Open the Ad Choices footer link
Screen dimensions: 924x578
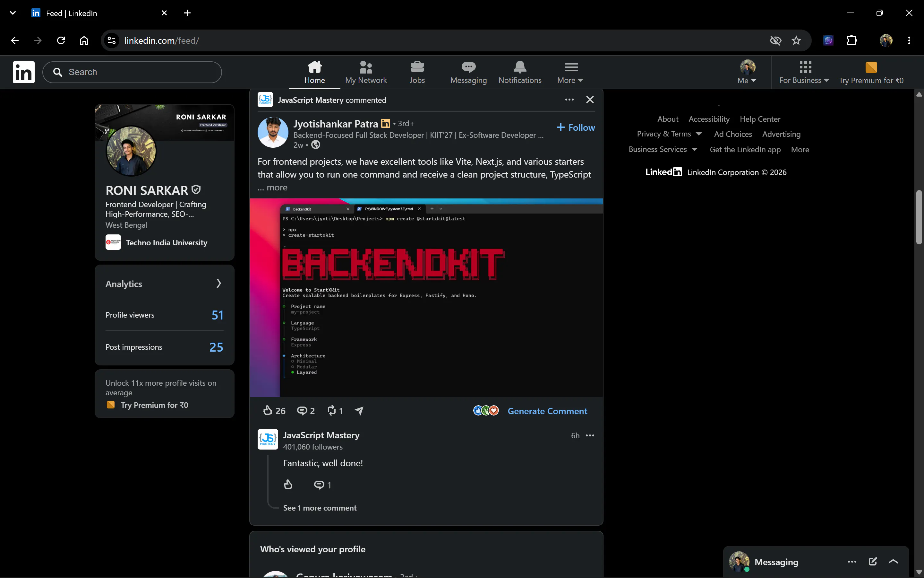[733, 134]
